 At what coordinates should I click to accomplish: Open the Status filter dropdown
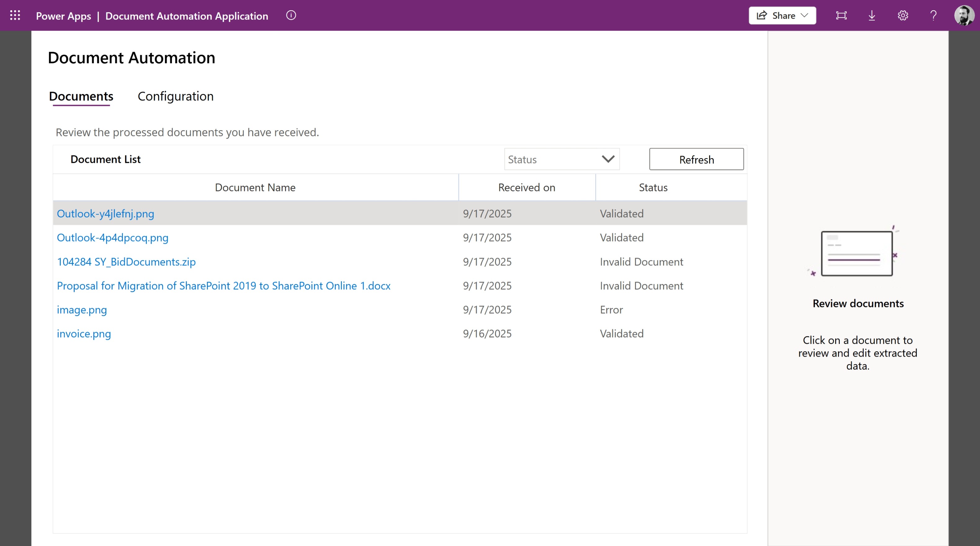[x=562, y=159]
